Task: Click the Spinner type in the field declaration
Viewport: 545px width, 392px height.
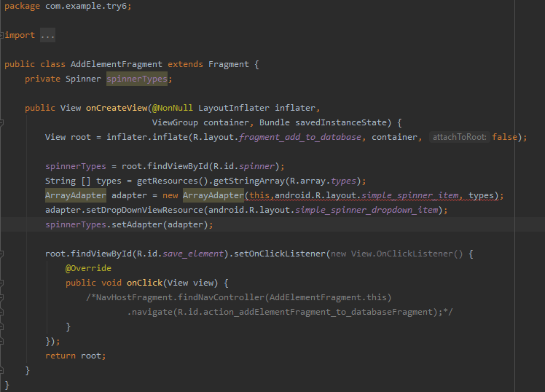Action: pos(83,79)
